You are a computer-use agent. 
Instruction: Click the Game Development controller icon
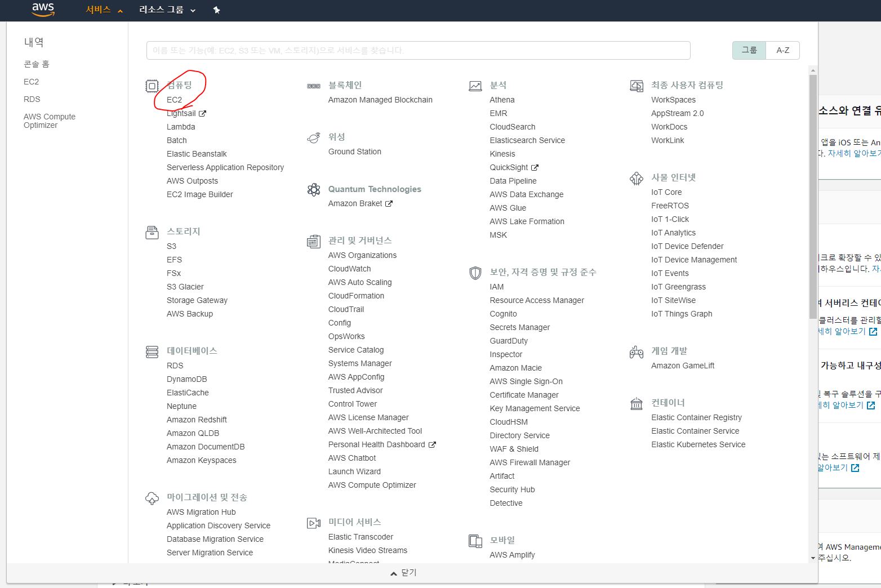pyautogui.click(x=637, y=352)
